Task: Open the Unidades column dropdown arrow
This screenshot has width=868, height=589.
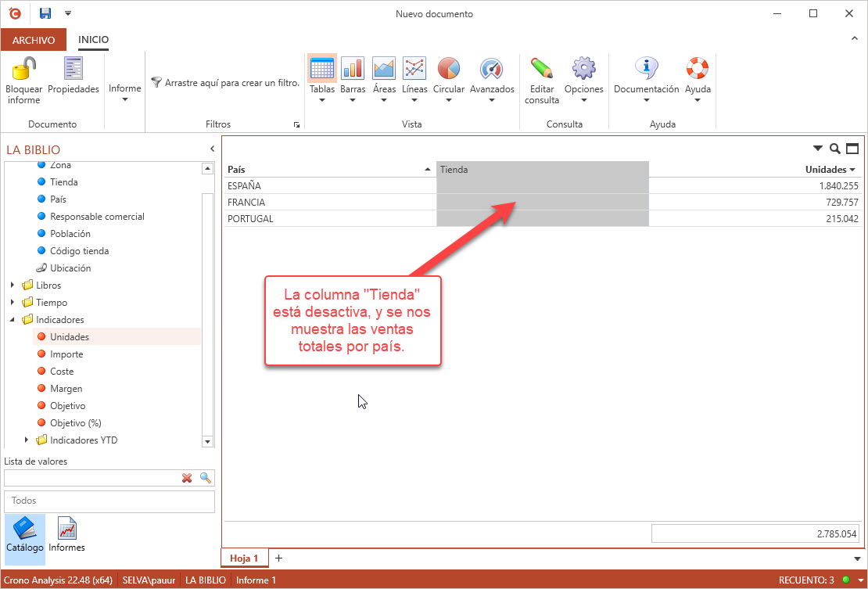Action: [852, 170]
